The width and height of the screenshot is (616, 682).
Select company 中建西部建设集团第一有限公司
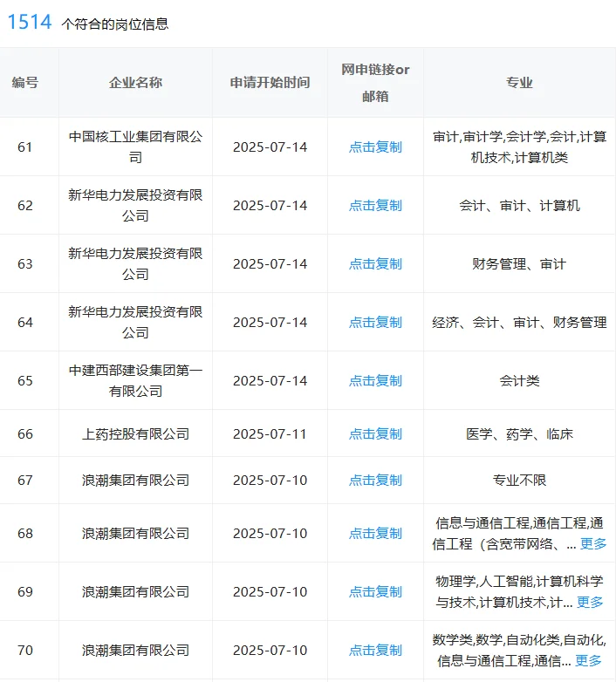click(135, 381)
